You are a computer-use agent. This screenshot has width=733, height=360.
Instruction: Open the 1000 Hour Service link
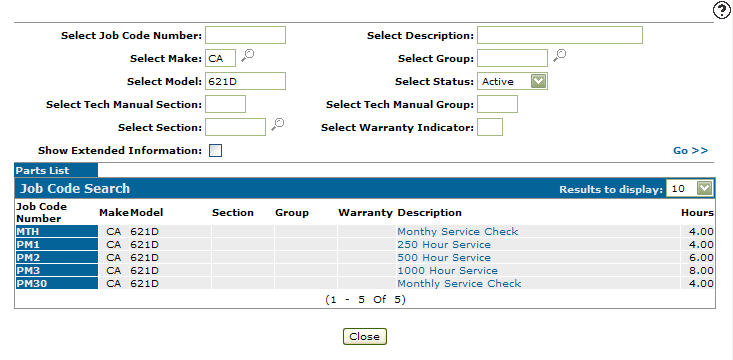click(447, 271)
